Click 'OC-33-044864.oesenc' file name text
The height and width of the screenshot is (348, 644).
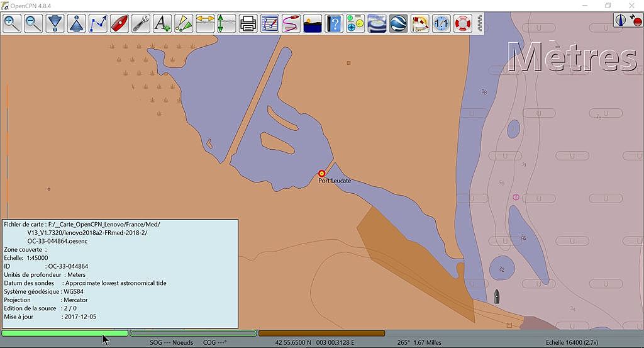tap(57, 241)
